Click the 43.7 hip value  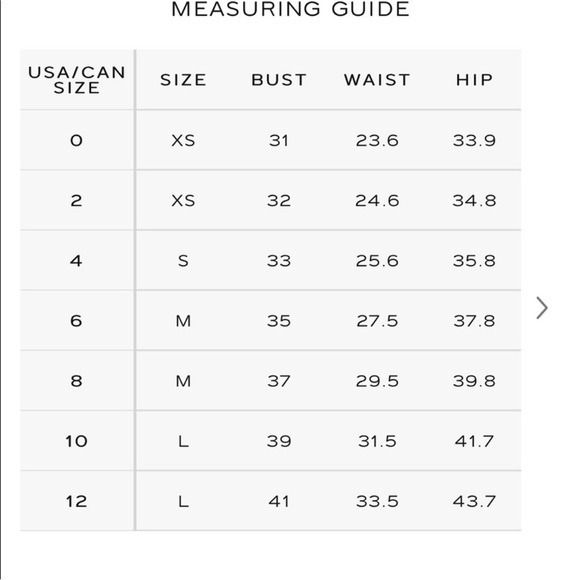tap(475, 502)
